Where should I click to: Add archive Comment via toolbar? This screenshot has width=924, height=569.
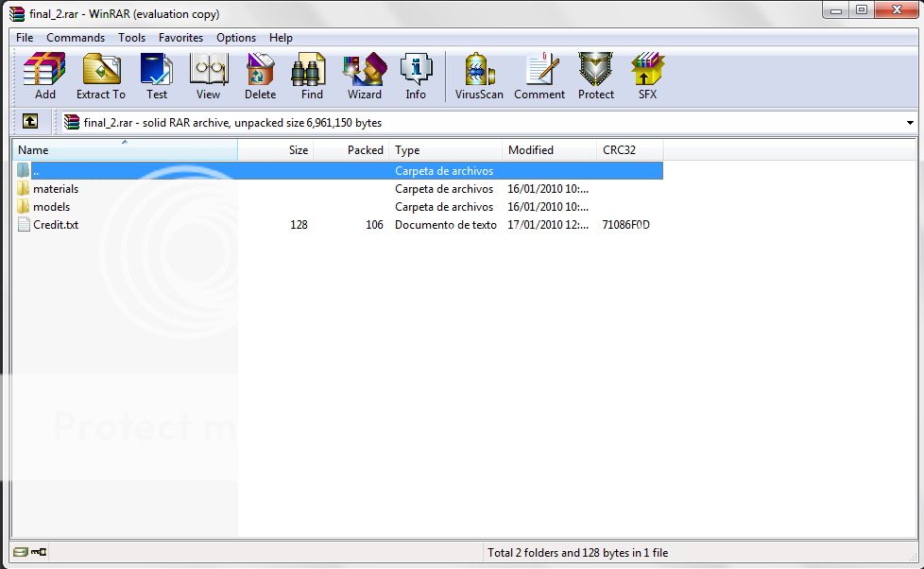pyautogui.click(x=539, y=76)
